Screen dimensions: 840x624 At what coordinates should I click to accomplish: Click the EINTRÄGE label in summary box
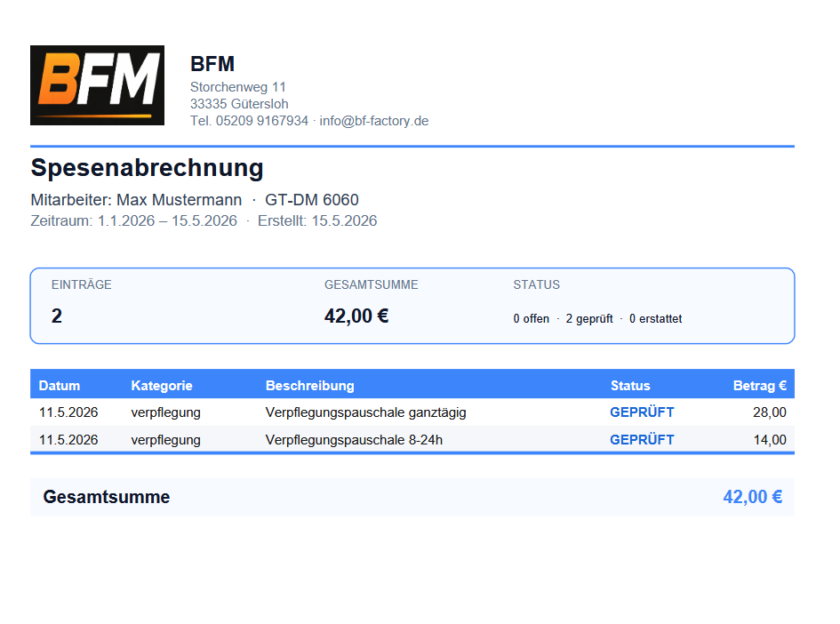pos(82,284)
